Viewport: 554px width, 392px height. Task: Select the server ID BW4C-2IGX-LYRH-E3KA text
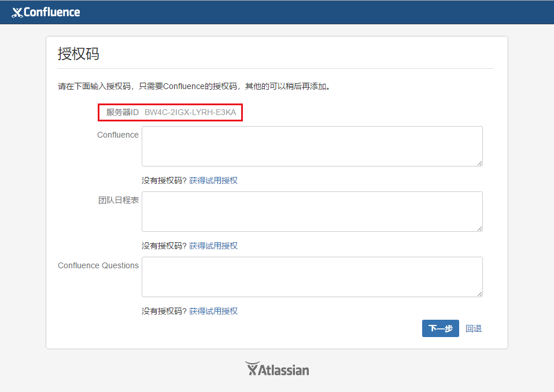click(x=190, y=112)
